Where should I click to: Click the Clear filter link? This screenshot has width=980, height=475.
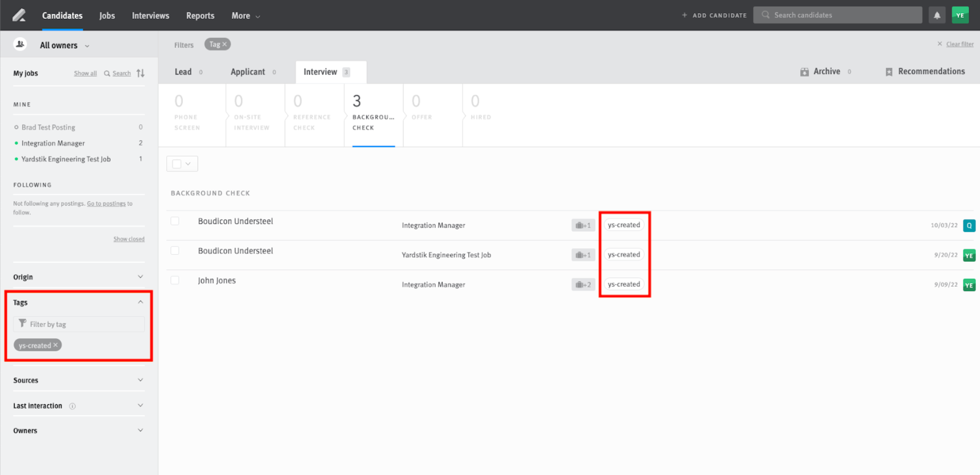[x=960, y=44]
